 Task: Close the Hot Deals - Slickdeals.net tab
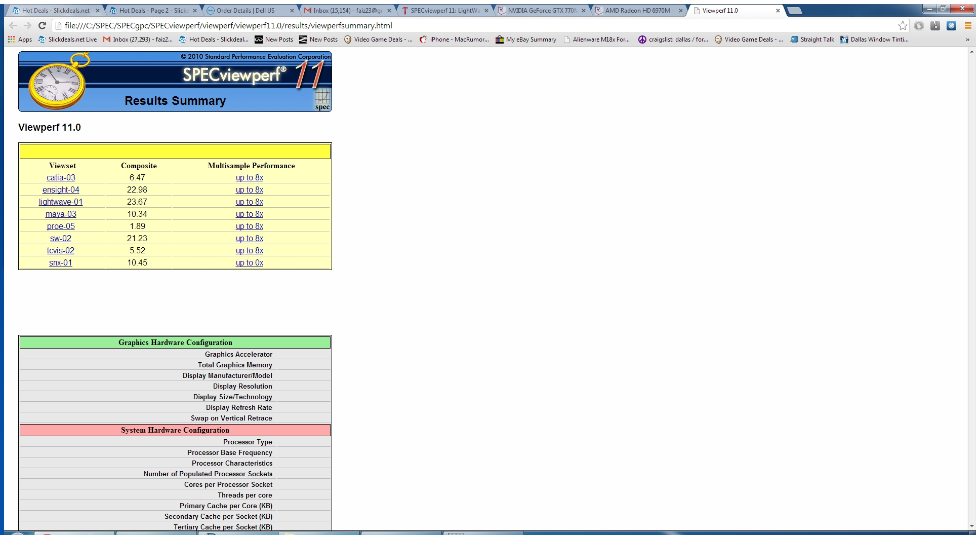coord(98,10)
